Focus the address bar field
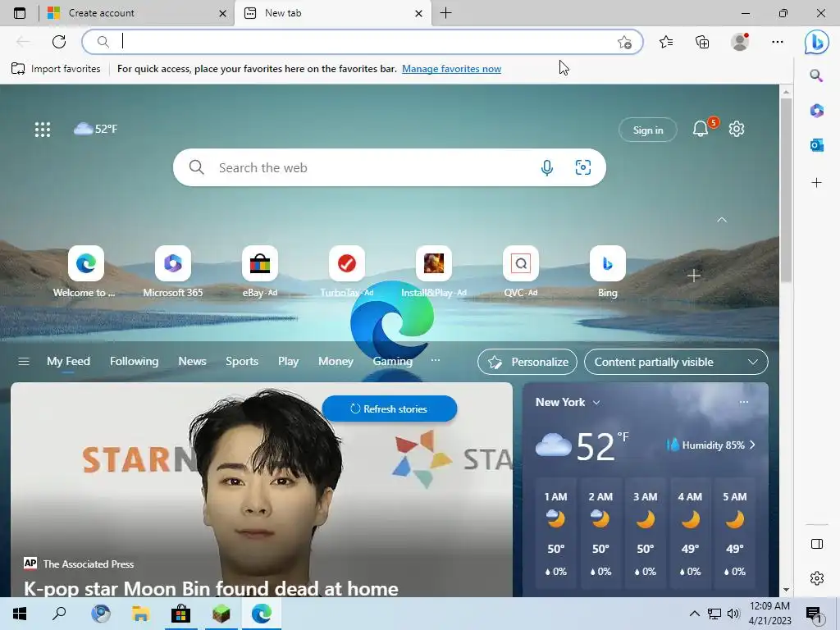The image size is (840, 630). [362, 42]
